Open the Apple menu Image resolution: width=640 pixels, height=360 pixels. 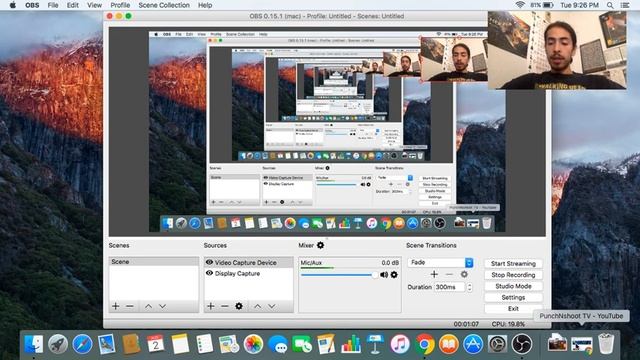(12, 5)
